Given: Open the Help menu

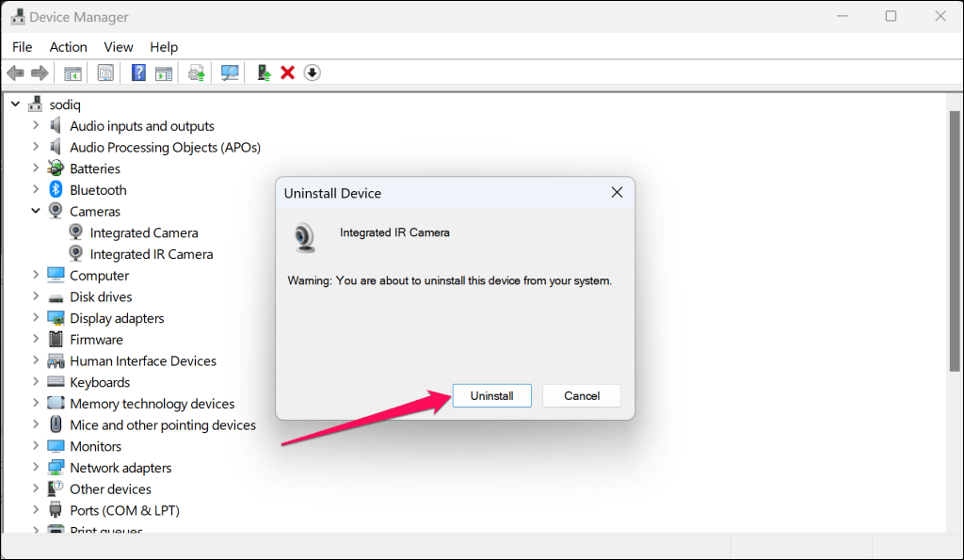Looking at the screenshot, I should pyautogui.click(x=164, y=47).
